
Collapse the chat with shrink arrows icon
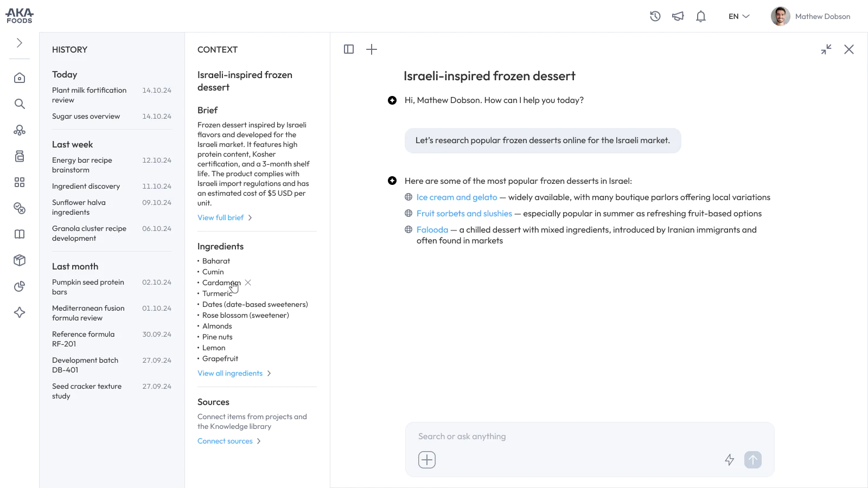826,49
